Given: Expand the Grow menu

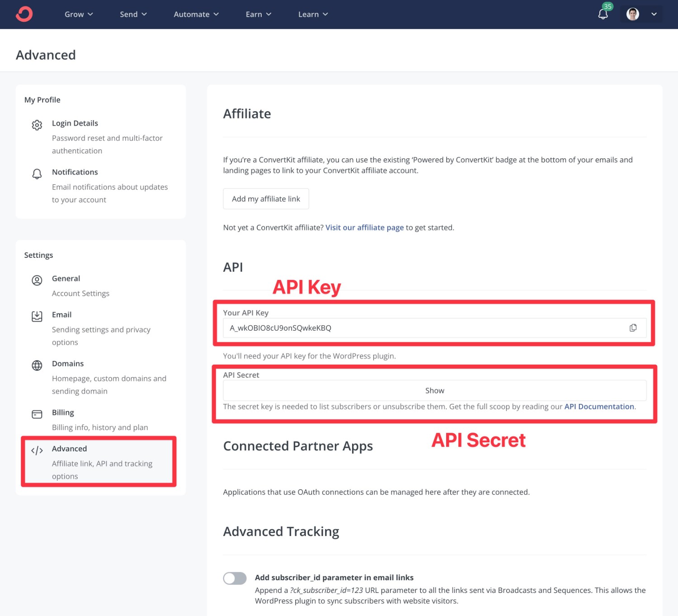Looking at the screenshot, I should (x=79, y=14).
